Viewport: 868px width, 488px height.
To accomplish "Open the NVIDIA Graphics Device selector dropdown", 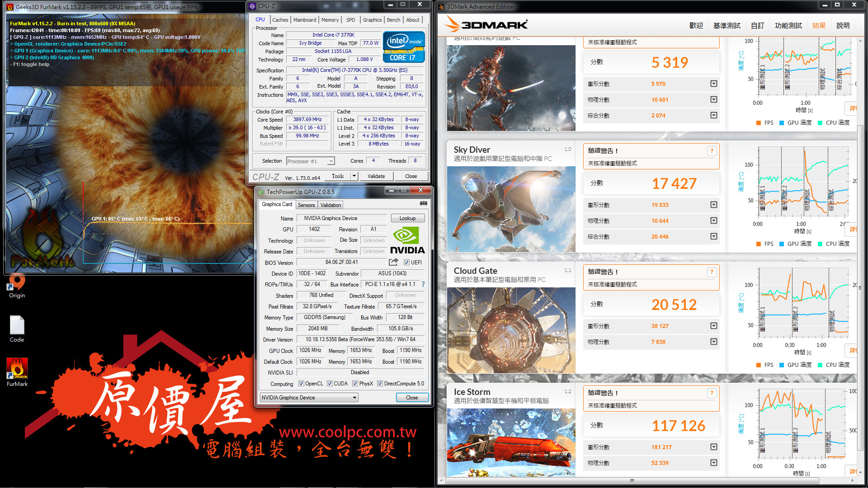I will [354, 398].
